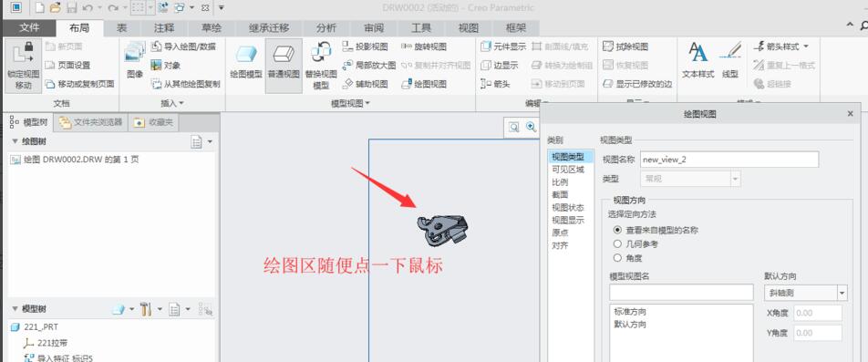Click the 视图名称 input field
This screenshot has width=868, height=362.
point(729,160)
